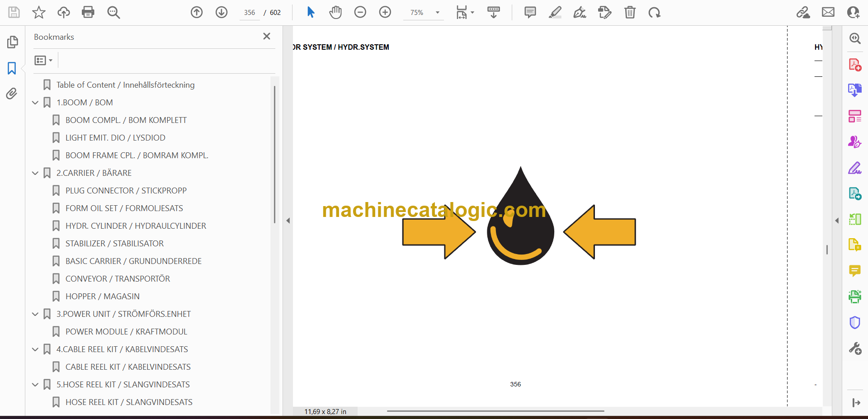The width and height of the screenshot is (868, 419).
Task: Select the highlight text tool
Action: (555, 12)
